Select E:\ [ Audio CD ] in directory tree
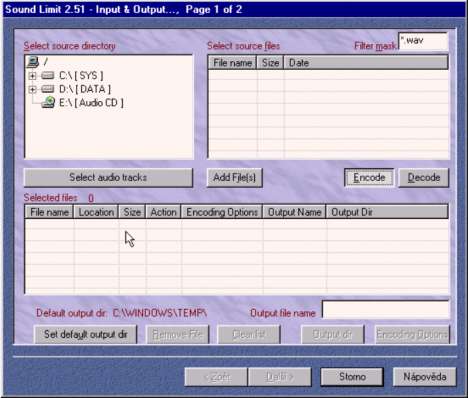This screenshot has height=398, width=468. click(x=91, y=103)
